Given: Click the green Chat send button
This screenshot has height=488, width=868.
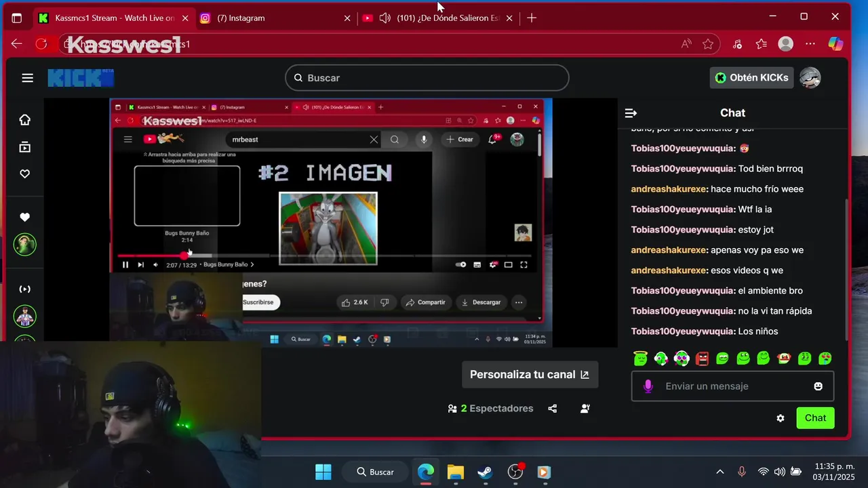Looking at the screenshot, I should pos(815,418).
